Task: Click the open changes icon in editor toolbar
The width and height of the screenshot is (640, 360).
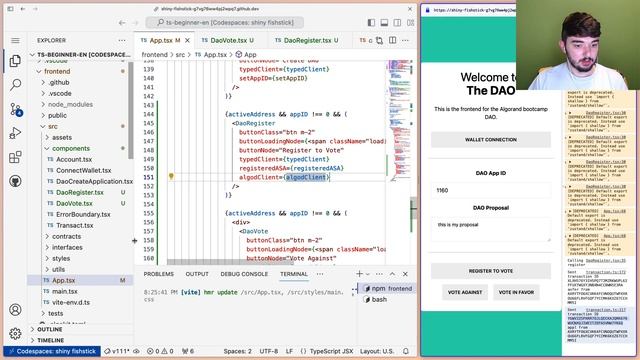Action: click(380, 40)
